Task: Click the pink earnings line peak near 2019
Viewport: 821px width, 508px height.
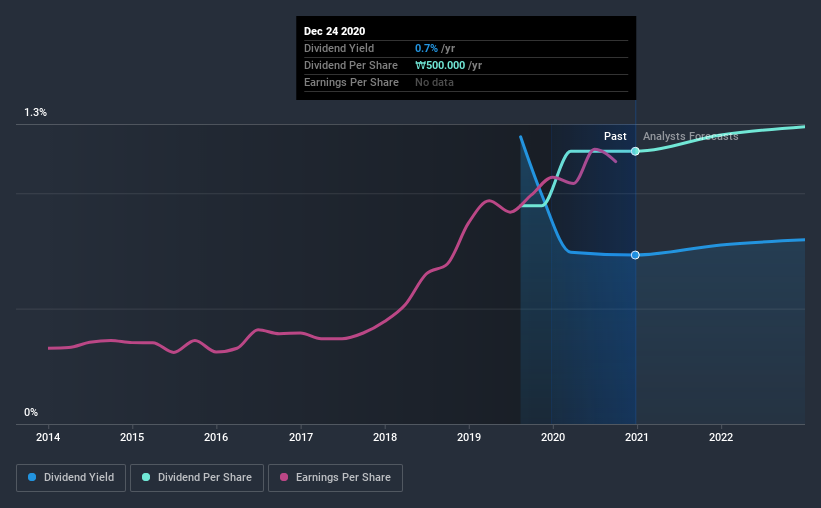Action: point(489,201)
